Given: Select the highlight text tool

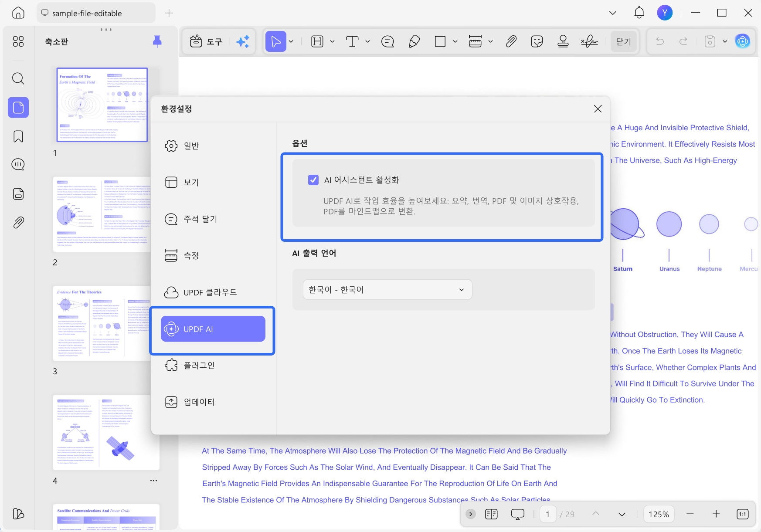Looking at the screenshot, I should tap(317, 41).
